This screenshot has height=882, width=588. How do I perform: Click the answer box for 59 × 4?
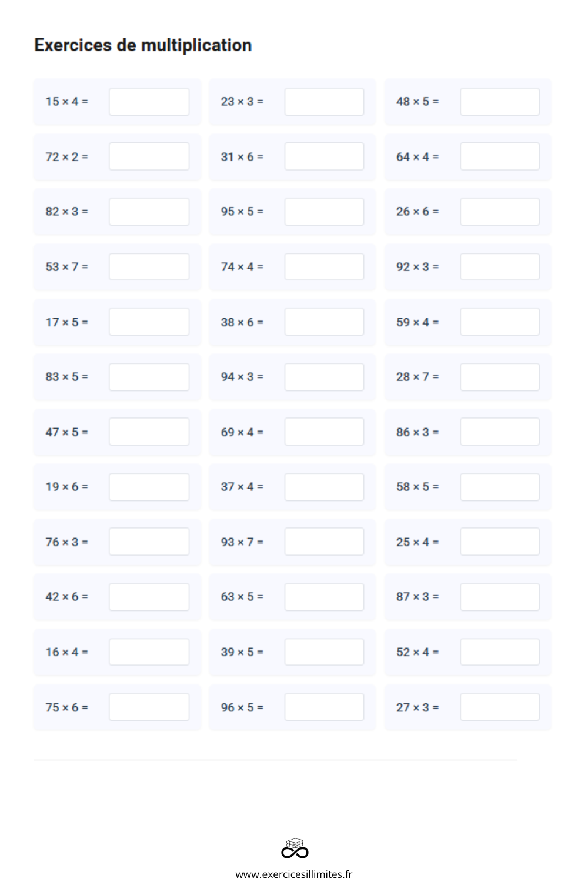coord(499,322)
